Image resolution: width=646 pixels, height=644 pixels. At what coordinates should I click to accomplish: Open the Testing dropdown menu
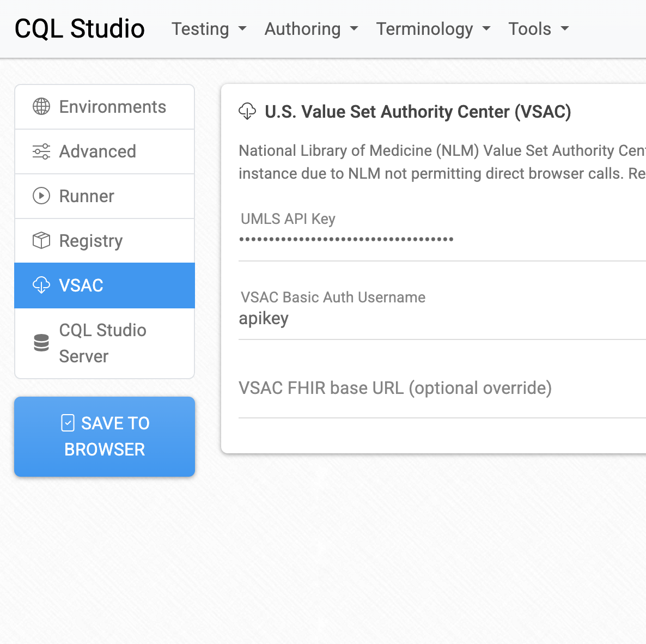click(209, 29)
